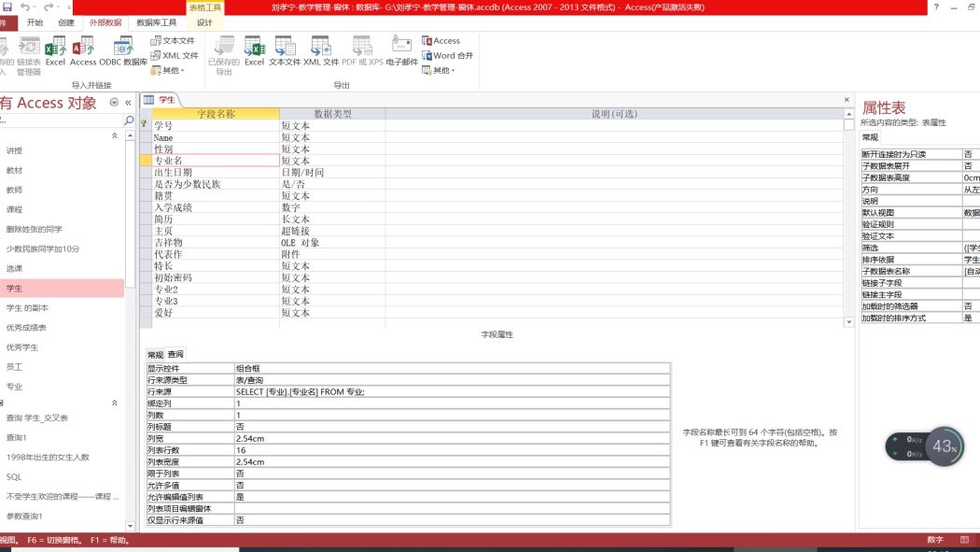Click the 字段名称 column header

[216, 114]
